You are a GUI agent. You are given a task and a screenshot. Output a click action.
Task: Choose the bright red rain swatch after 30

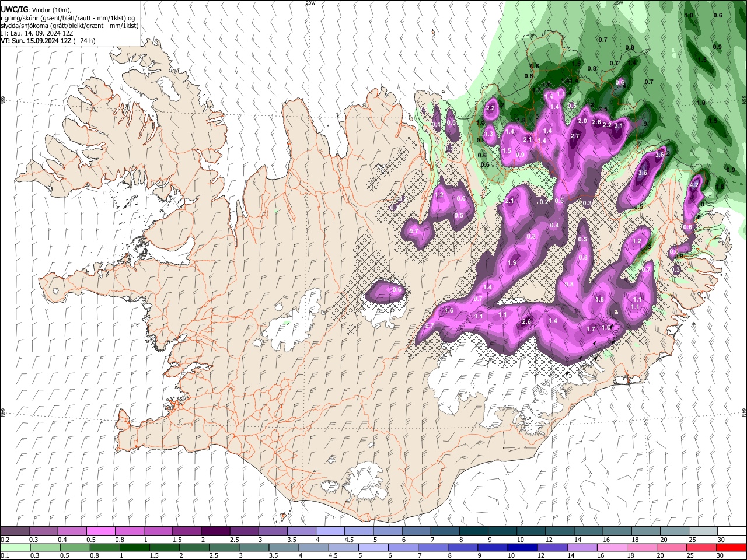732,547
